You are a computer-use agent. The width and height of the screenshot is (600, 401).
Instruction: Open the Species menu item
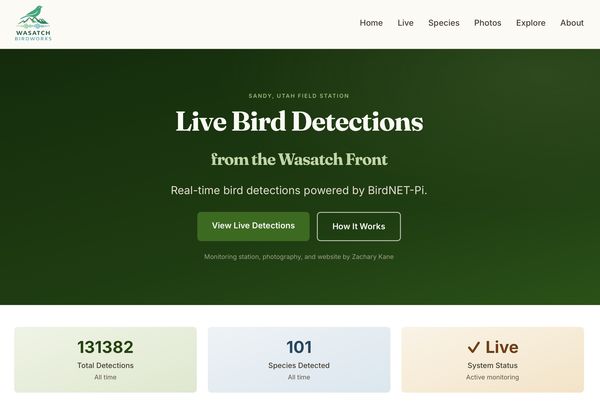pyautogui.click(x=443, y=23)
